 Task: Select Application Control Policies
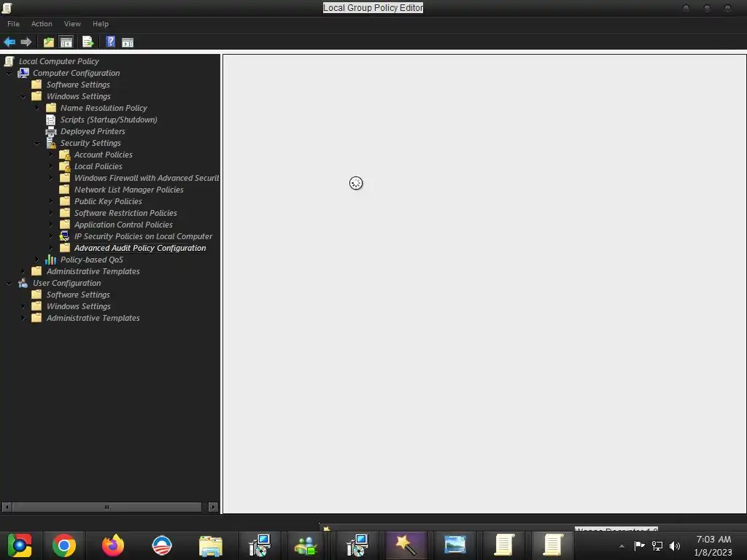[123, 225]
